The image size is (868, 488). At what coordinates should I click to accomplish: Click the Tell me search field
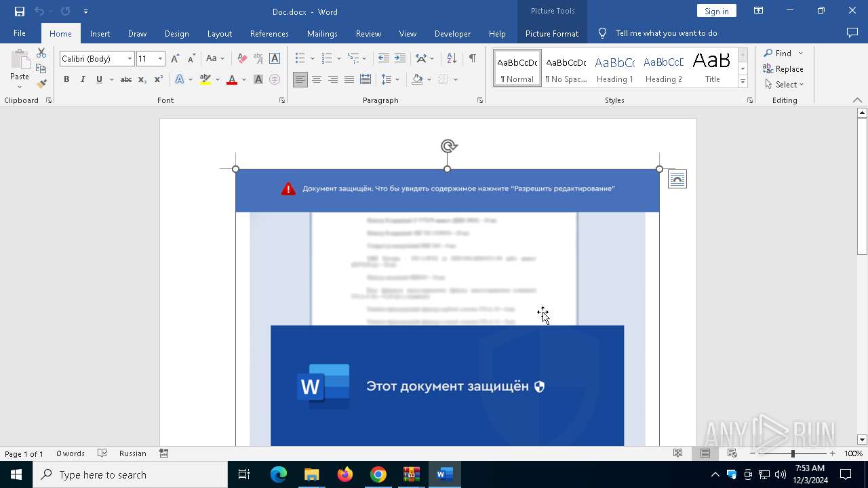tap(666, 33)
